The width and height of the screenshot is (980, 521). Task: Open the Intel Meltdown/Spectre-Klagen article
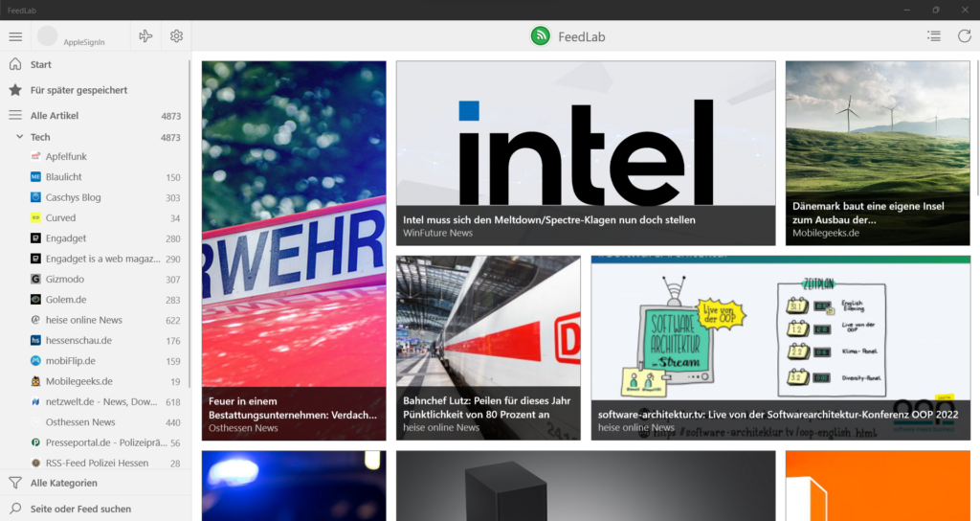click(586, 153)
